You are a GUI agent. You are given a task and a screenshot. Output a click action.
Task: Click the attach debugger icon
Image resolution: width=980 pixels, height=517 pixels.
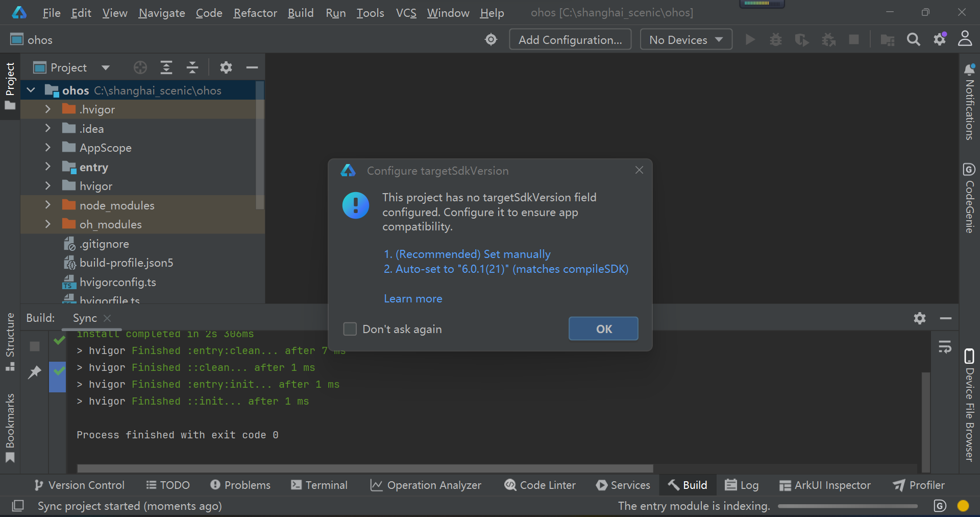point(828,39)
